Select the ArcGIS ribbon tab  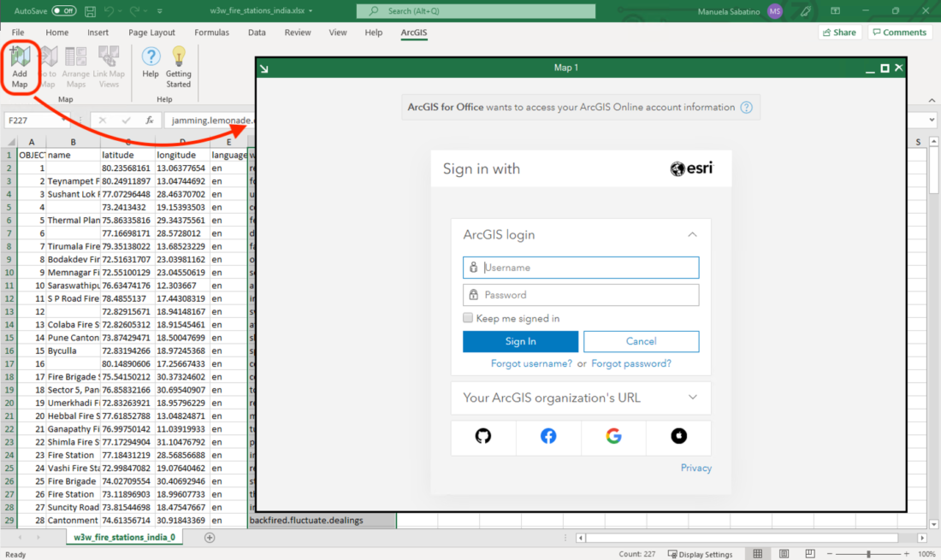coord(414,32)
